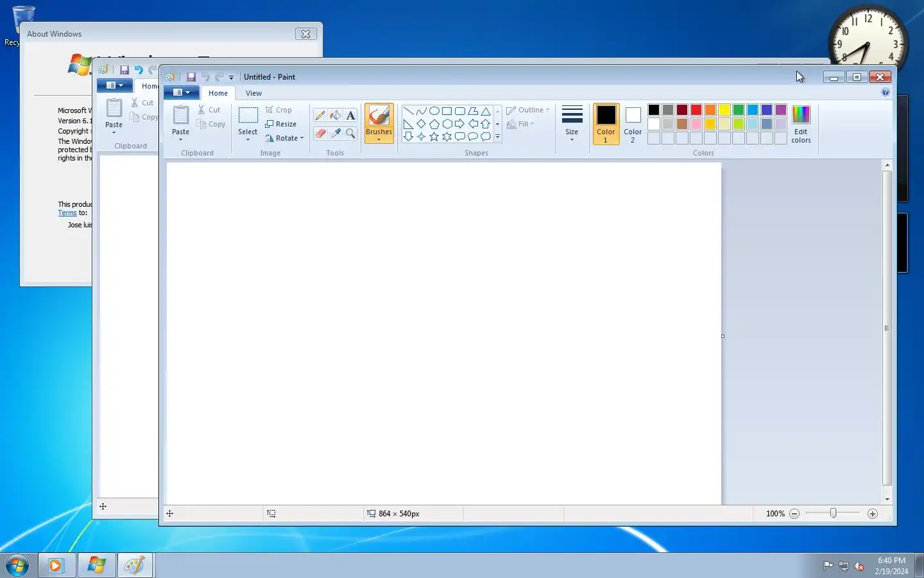Open Customize Quick Access Toolbar dropdown
The height and width of the screenshot is (578, 924).
(x=231, y=78)
